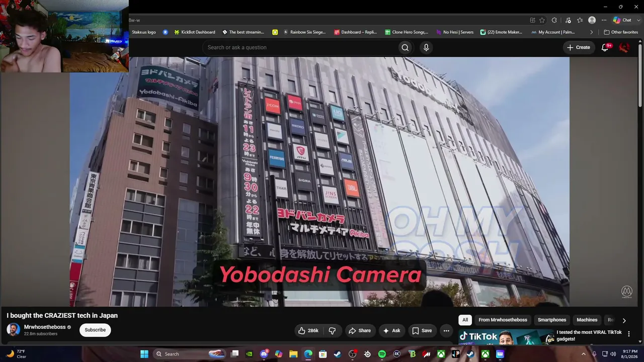Open the Stake.us logo bookmark
This screenshot has height=362, width=644.
click(143, 32)
